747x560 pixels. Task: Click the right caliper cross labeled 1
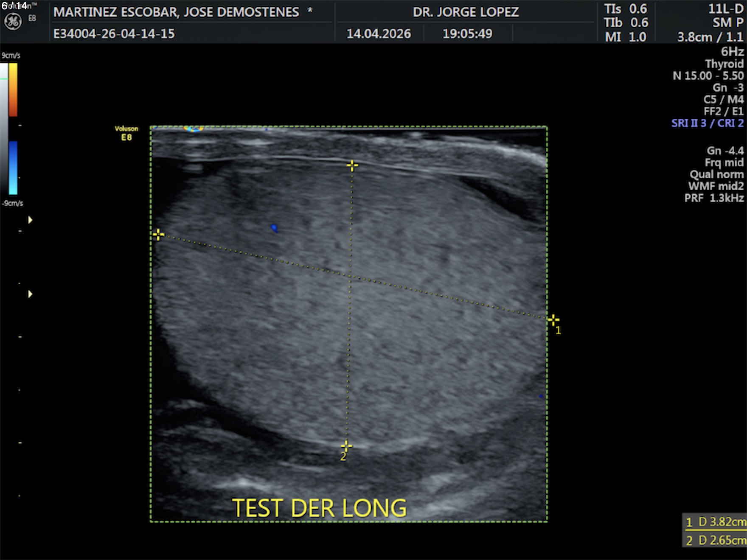[x=553, y=320]
